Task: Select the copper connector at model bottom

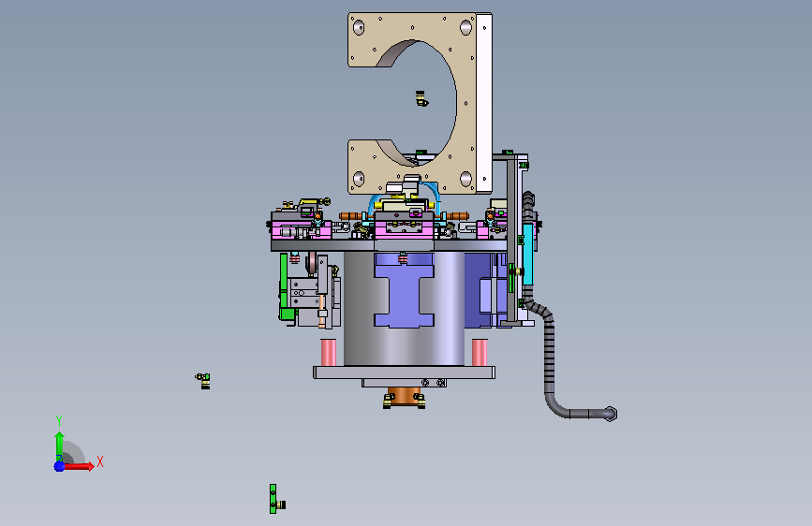Action: 404,396
